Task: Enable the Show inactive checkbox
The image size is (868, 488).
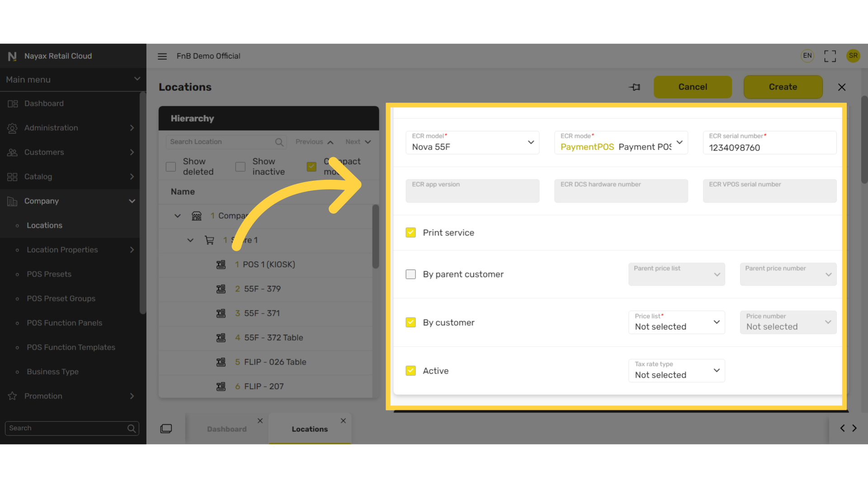Action: pyautogui.click(x=241, y=167)
